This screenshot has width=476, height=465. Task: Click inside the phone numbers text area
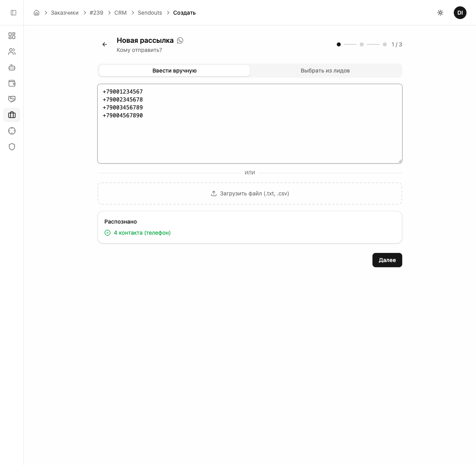click(x=250, y=135)
